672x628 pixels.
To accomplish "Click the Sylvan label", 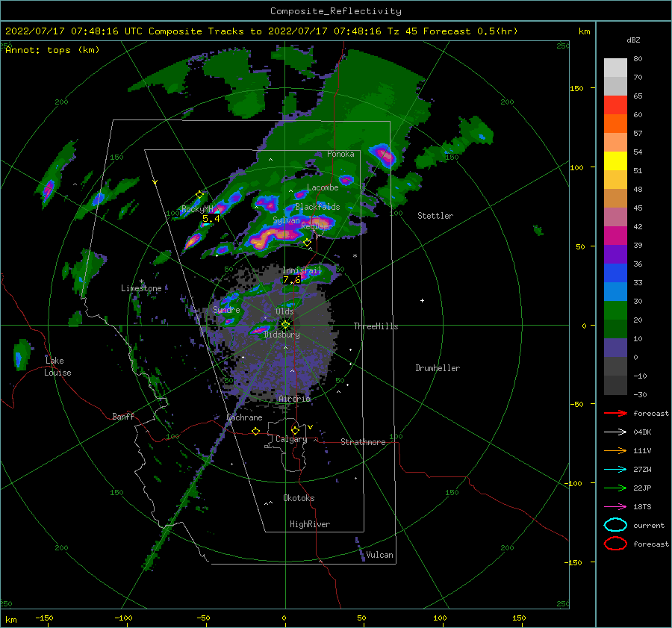I will tap(286, 220).
